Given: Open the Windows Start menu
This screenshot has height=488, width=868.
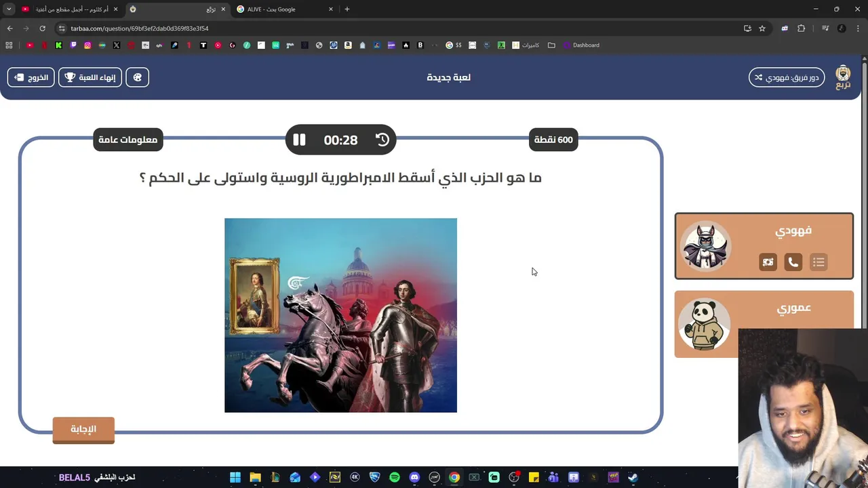Looking at the screenshot, I should [235, 477].
